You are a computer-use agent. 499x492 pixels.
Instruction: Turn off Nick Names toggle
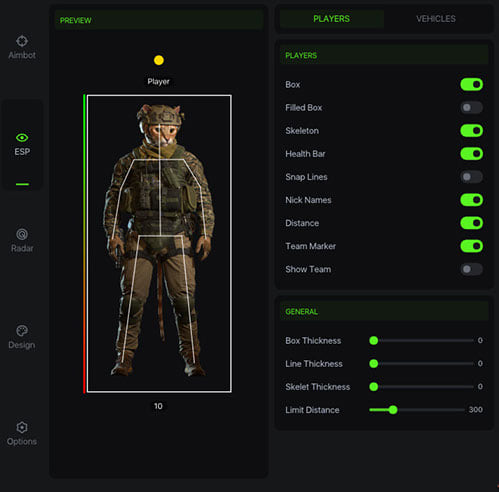471,200
